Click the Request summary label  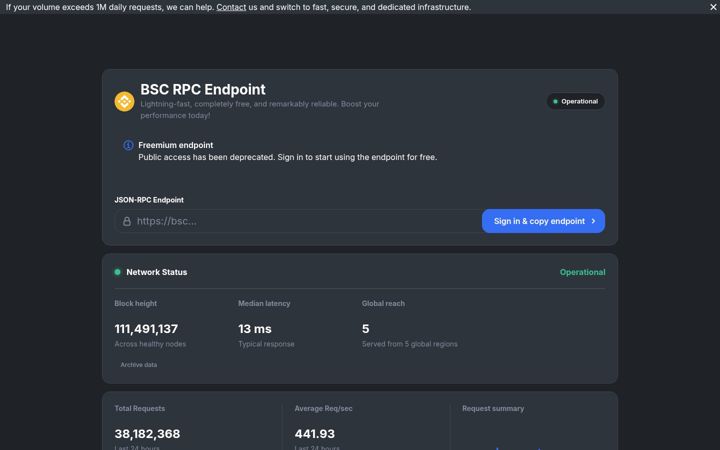click(493, 409)
